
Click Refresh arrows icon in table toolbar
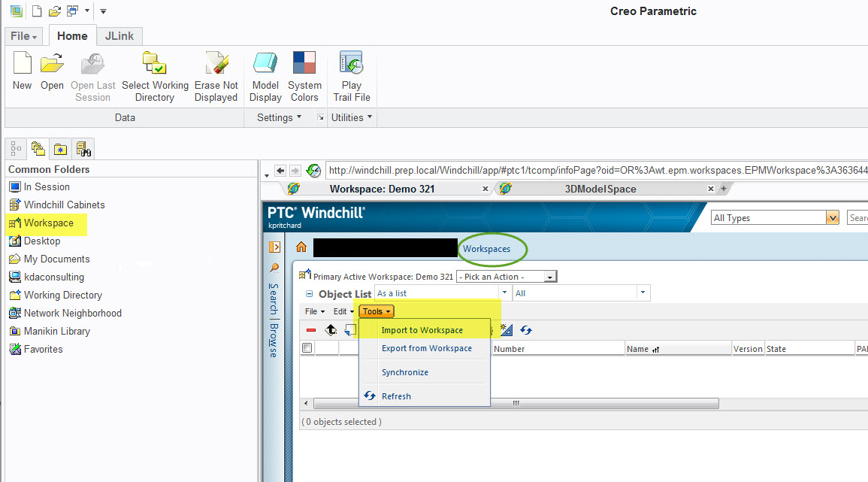[x=526, y=330]
